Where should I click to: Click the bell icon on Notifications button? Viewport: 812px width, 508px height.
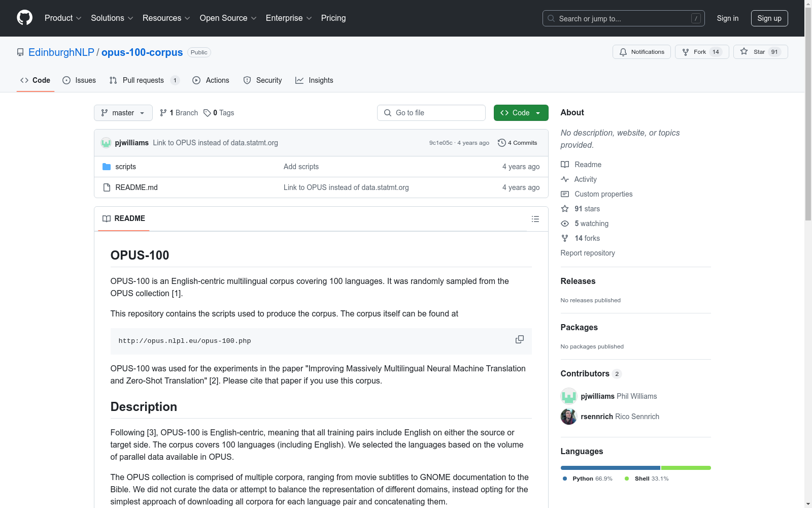pos(623,52)
